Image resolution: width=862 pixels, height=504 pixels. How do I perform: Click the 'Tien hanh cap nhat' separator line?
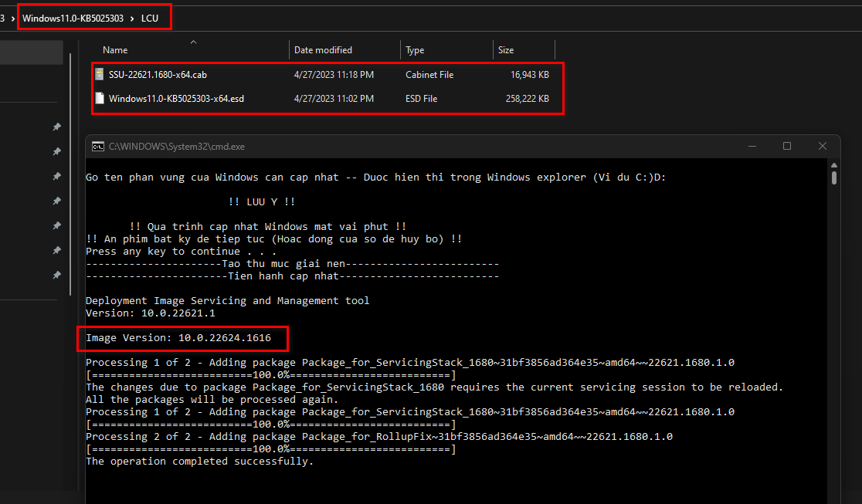[293, 276]
